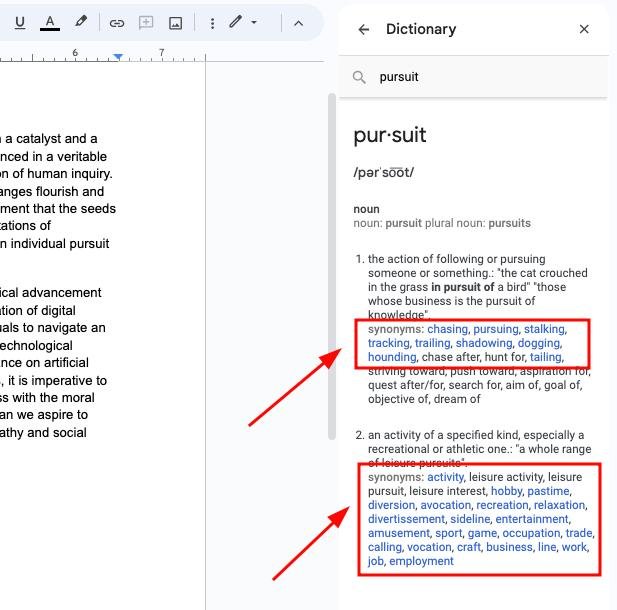Open the synonym link job
The image size is (617, 610).
tap(375, 561)
